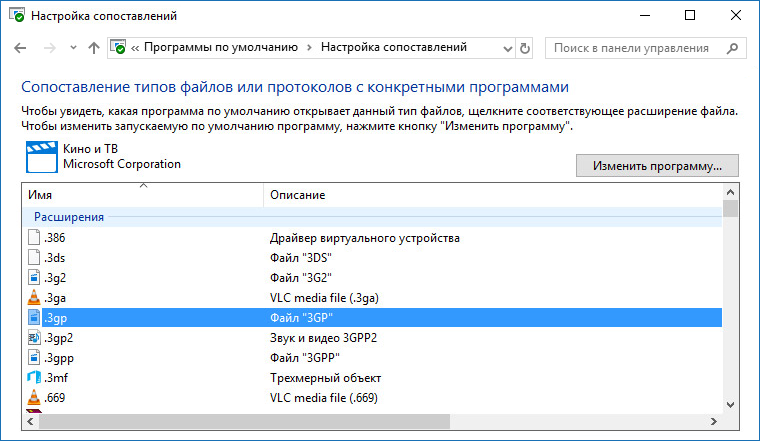The width and height of the screenshot is (760, 441).
Task: Expand the address bar history dropdown
Action: click(507, 48)
